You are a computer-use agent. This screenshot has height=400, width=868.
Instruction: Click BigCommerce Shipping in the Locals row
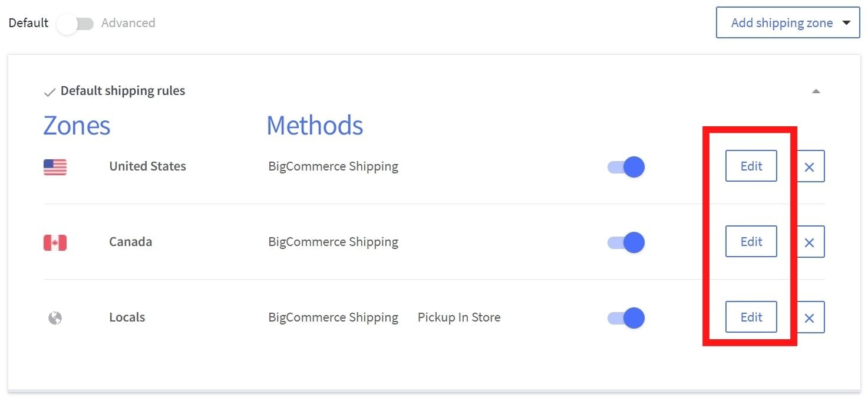(333, 317)
